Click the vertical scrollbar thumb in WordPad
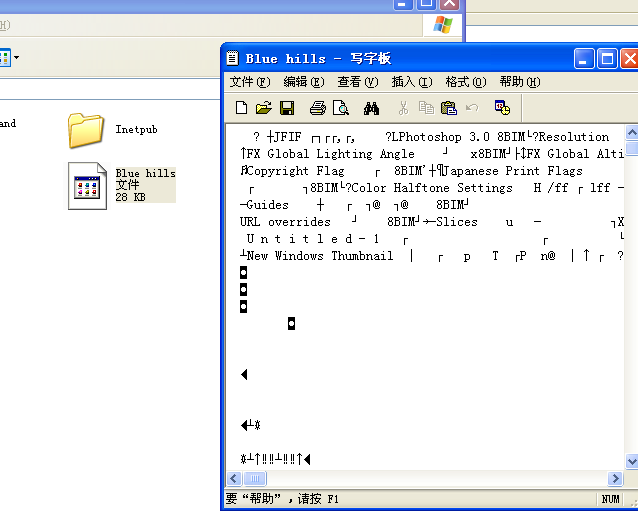 pos(632,148)
